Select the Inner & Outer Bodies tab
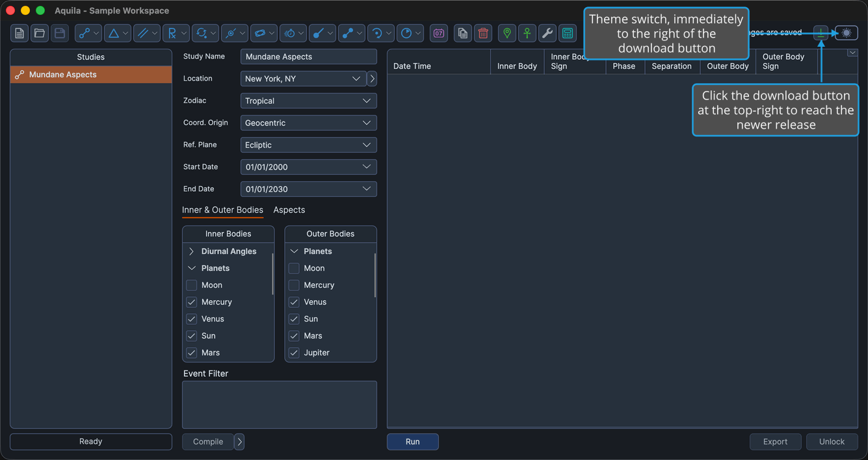Image resolution: width=868 pixels, height=460 pixels. (x=222, y=210)
